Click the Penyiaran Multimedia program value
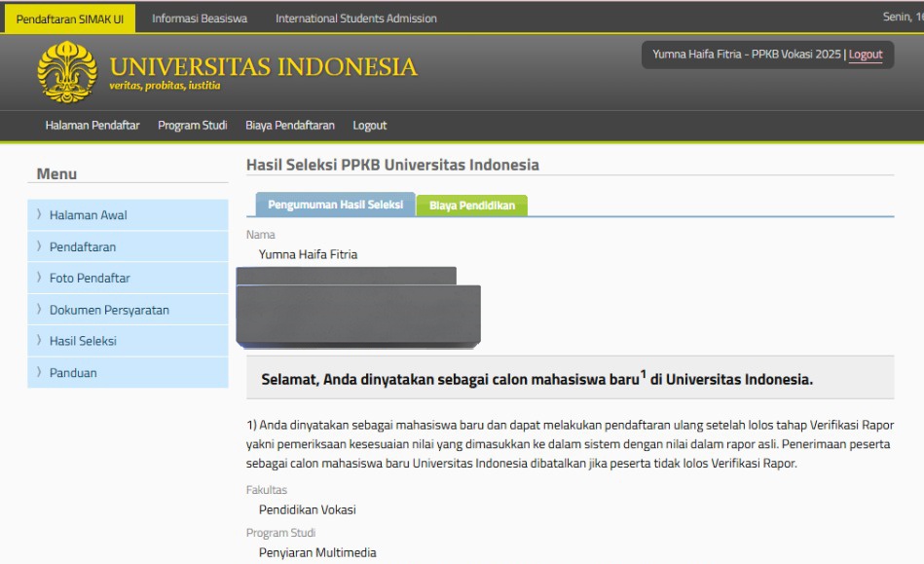The image size is (924, 564). [317, 553]
